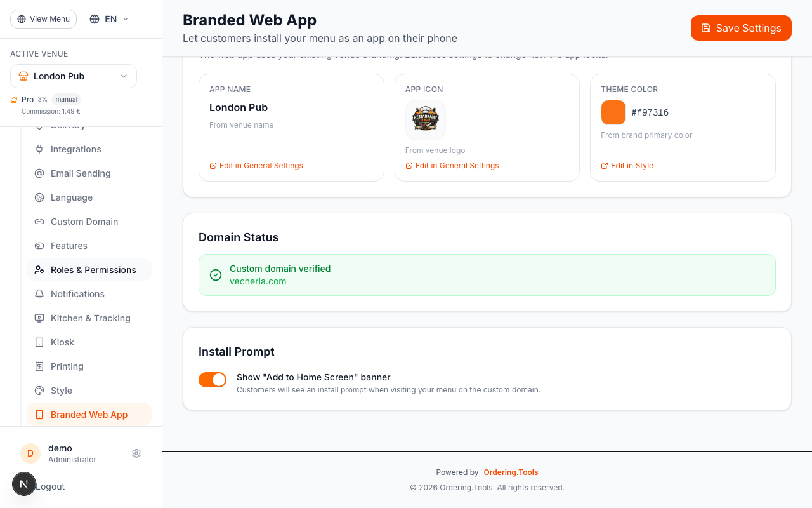Click the link icon beside Custom Domain

tap(39, 222)
